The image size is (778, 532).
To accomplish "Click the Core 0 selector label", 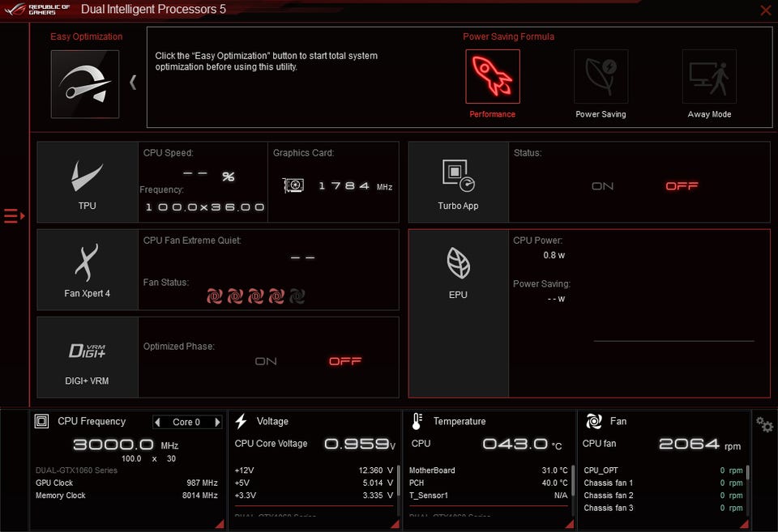I will pyautogui.click(x=186, y=422).
